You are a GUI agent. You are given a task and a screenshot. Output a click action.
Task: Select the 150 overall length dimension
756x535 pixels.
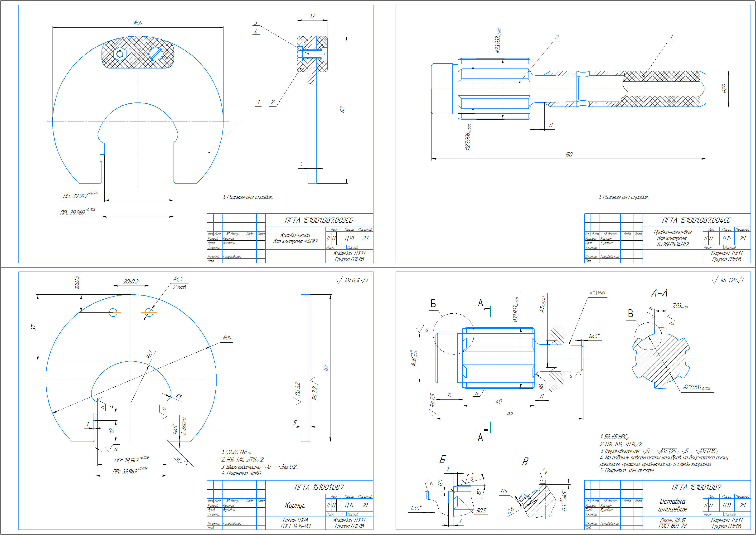[569, 155]
